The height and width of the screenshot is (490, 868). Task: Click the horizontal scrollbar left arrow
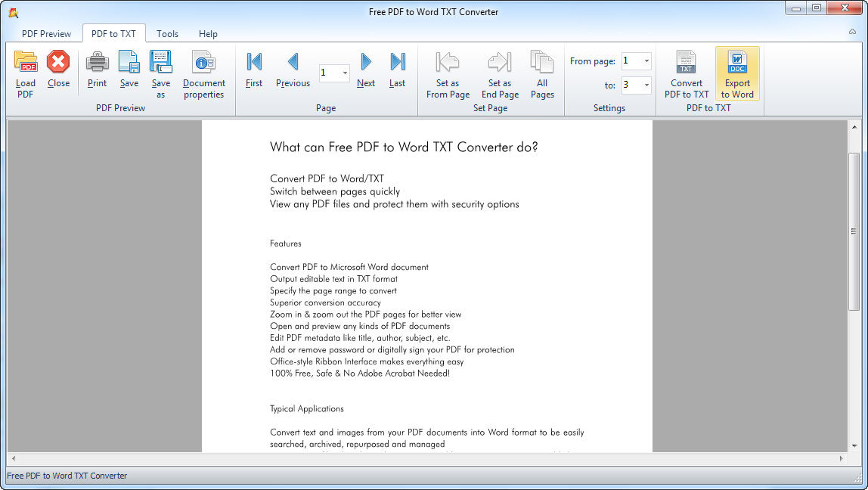coord(14,458)
